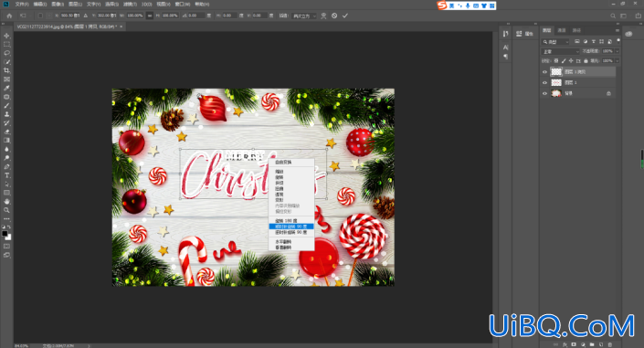Toggle visibility of 图层 1 layer
The image size is (644, 348).
pos(544,82)
